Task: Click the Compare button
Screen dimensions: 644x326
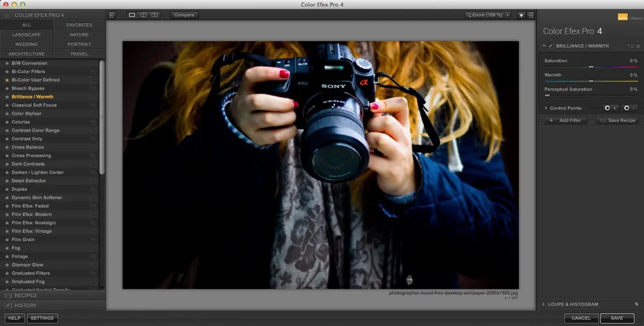Action: 184,15
